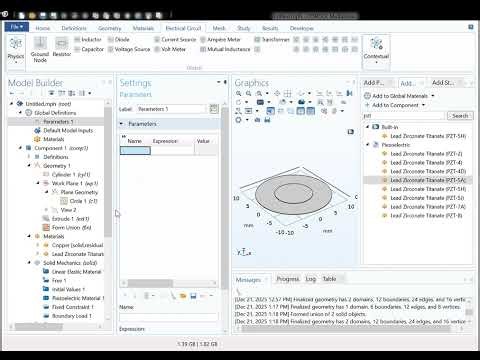Select the Zoom Box tool in Graphics
The image size is (480, 360).
[x=259, y=93]
